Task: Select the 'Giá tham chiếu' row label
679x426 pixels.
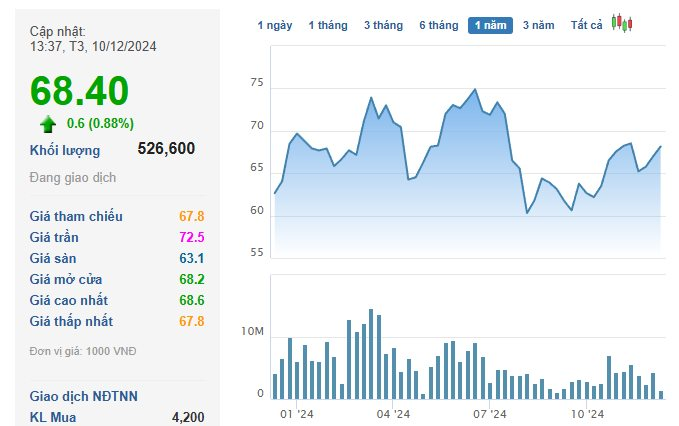Action: (76, 216)
